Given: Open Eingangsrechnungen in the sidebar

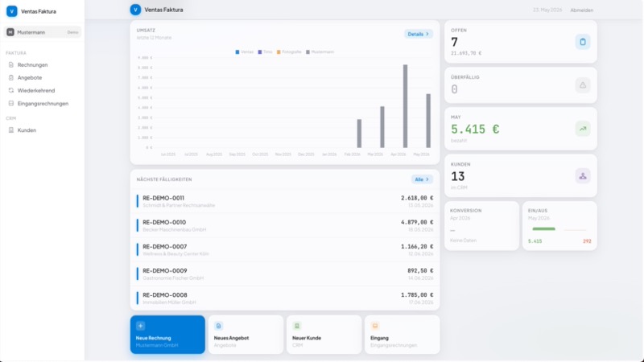Looking at the screenshot, I should [x=43, y=104].
